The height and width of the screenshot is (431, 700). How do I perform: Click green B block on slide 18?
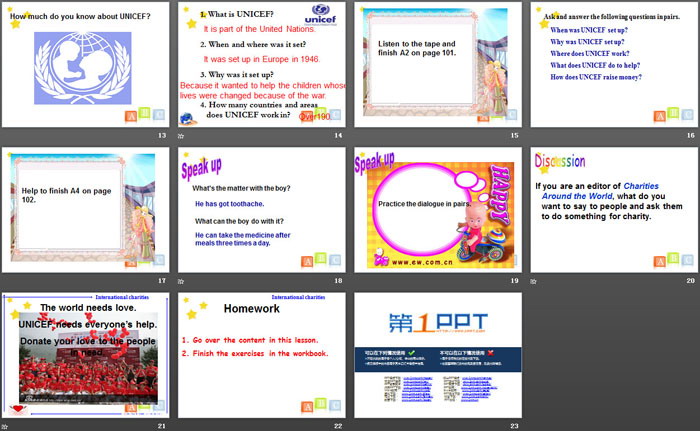pos(321,258)
